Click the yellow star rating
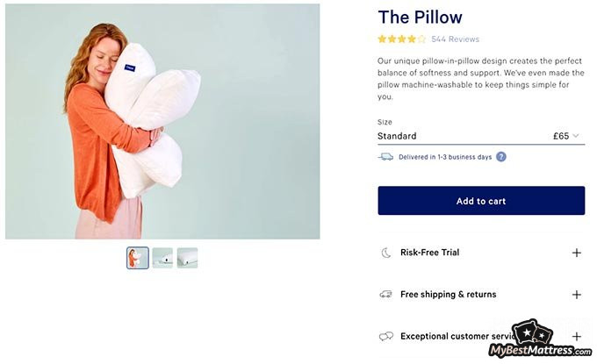 [x=401, y=39]
